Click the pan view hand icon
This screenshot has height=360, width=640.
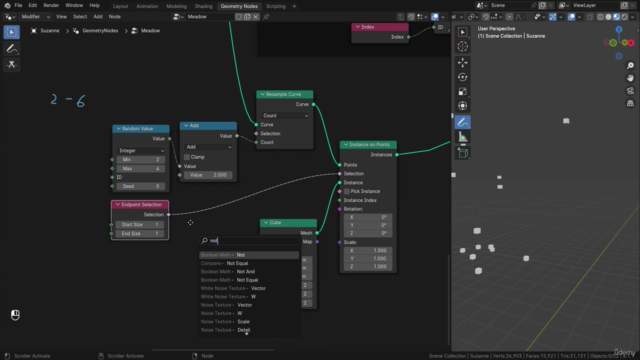point(630,78)
